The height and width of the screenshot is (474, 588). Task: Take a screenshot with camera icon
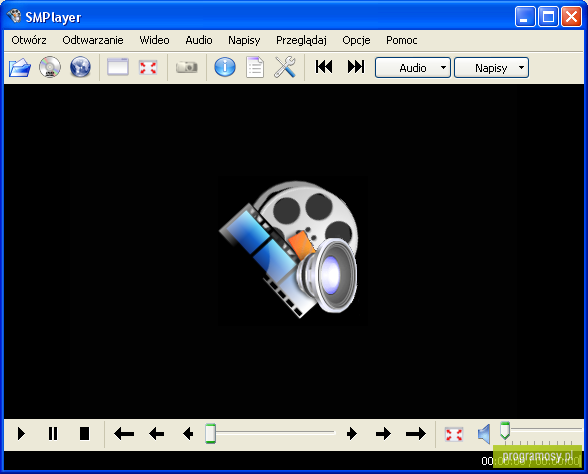pyautogui.click(x=187, y=68)
